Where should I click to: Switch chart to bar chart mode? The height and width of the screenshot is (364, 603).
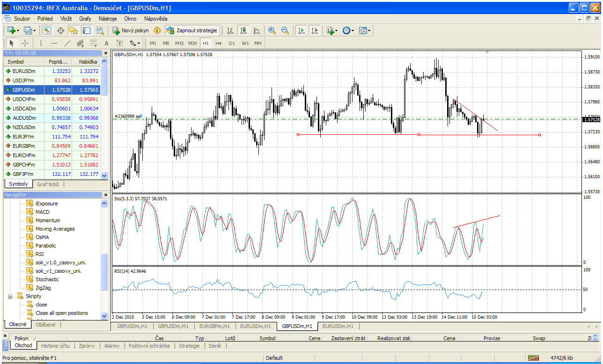pyautogui.click(x=230, y=30)
